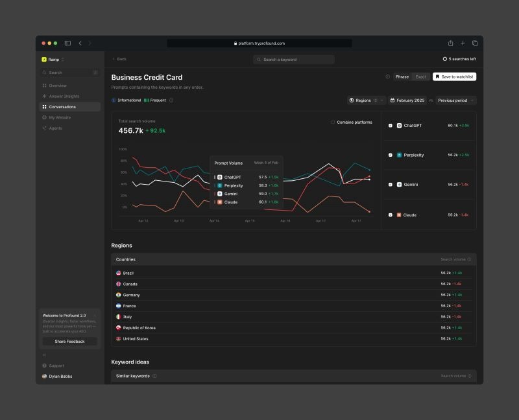The height and width of the screenshot is (420, 519).
Task: Open the February 2025 date picker
Action: point(407,100)
